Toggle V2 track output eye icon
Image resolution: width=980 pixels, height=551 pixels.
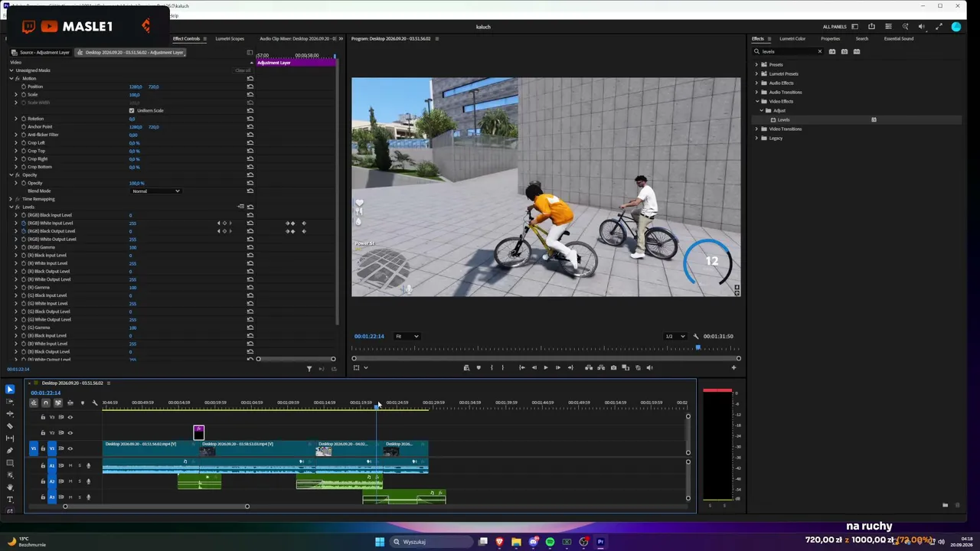click(x=70, y=433)
